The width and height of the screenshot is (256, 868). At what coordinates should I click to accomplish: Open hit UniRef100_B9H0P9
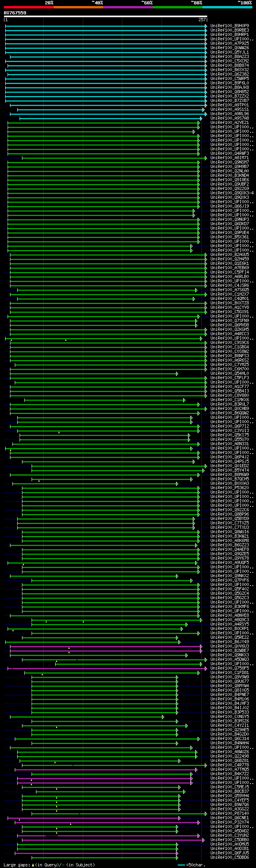click(x=230, y=26)
